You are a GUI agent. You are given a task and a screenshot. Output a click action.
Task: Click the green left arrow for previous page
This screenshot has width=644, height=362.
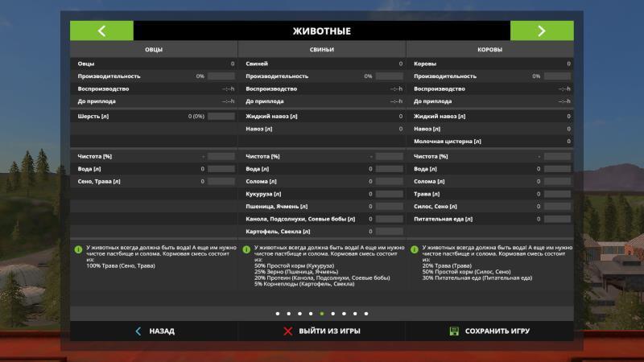pos(101,31)
